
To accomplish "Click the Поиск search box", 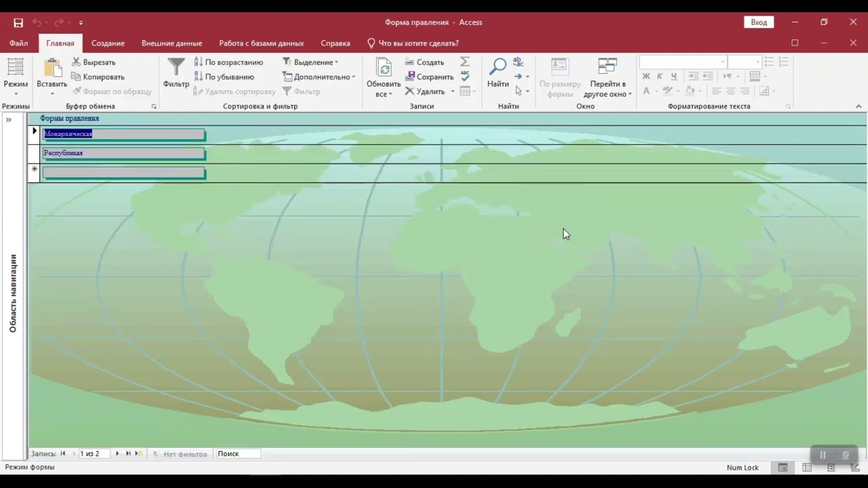I will 237,453.
